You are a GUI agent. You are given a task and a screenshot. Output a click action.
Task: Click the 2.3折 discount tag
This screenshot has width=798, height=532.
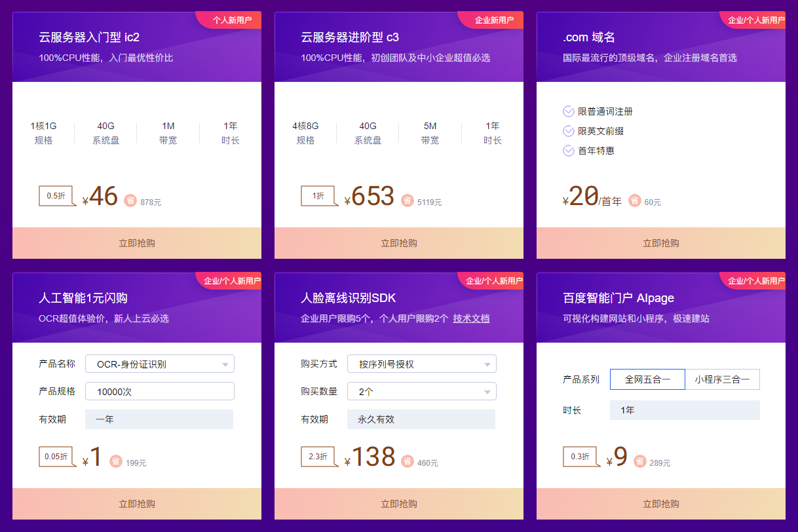[x=319, y=457]
